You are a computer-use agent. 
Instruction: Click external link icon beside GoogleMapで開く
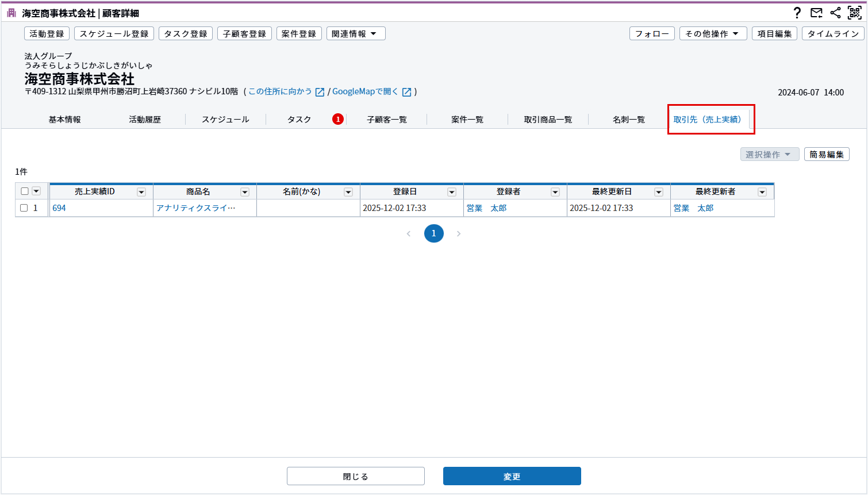407,92
